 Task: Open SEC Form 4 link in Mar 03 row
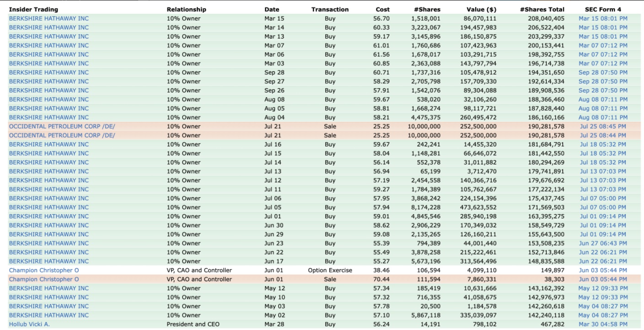(603, 64)
